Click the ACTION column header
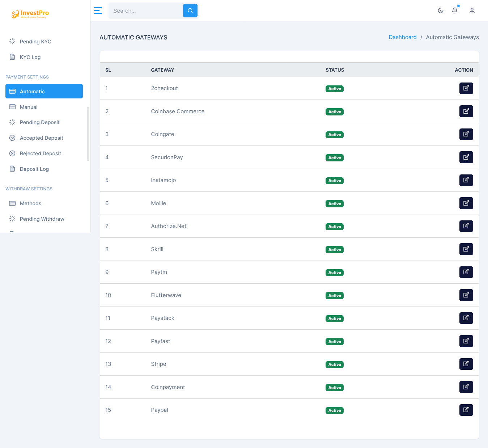Viewport: 488px width, 448px height. 464,70
